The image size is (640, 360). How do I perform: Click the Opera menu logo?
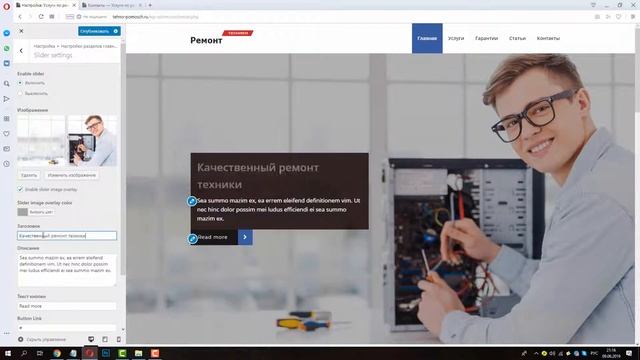pos(6,6)
